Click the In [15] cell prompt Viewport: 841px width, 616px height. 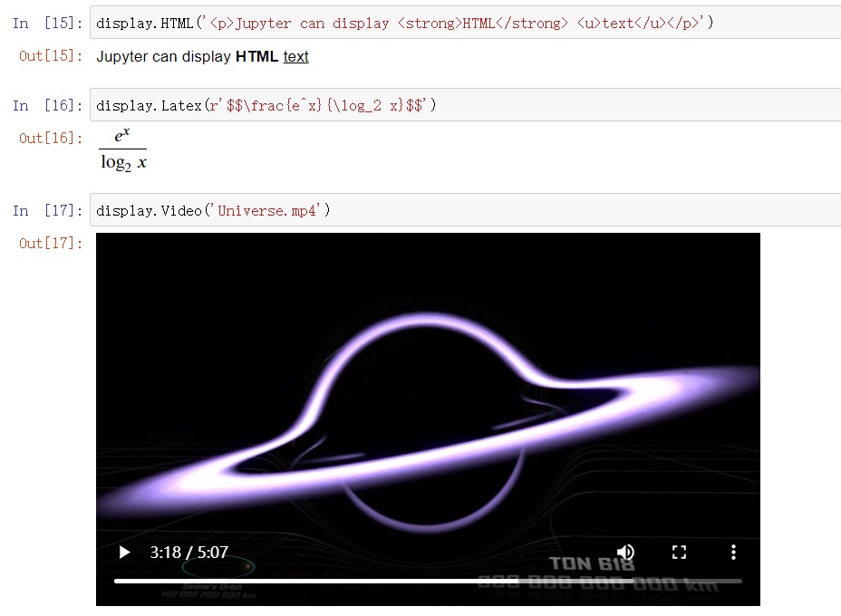pyautogui.click(x=48, y=23)
